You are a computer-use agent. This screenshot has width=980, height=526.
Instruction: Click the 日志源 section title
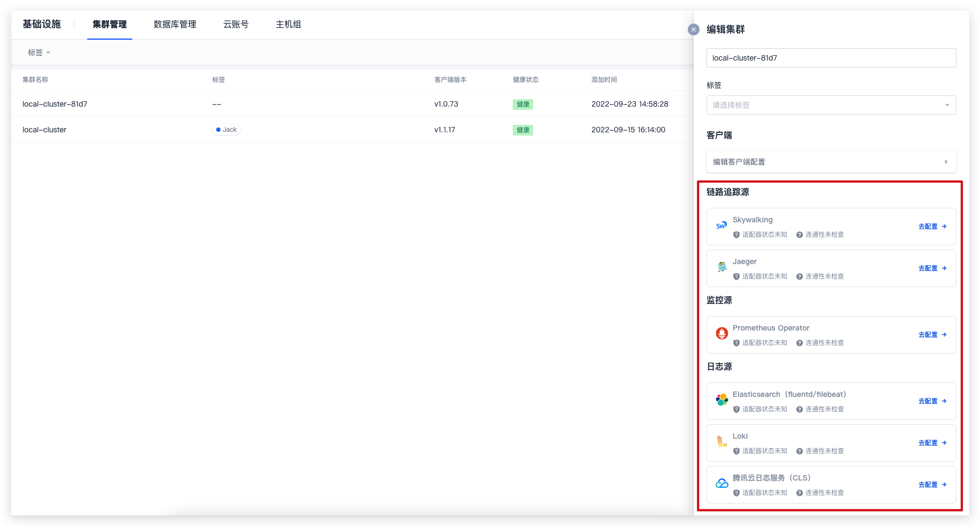pyautogui.click(x=719, y=366)
